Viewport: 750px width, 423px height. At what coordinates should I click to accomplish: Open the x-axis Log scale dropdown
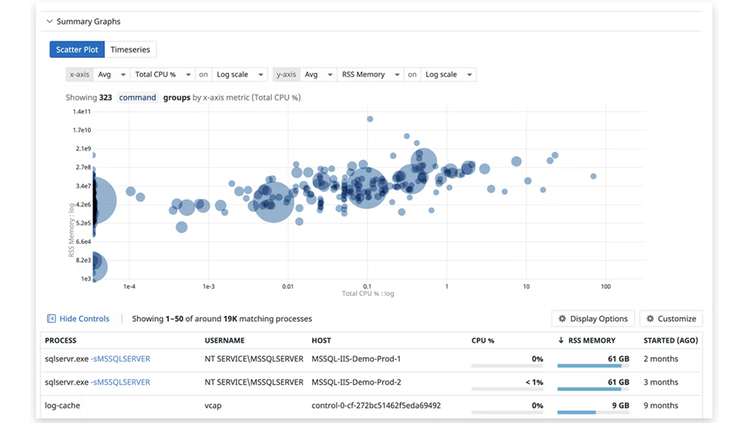(x=240, y=75)
